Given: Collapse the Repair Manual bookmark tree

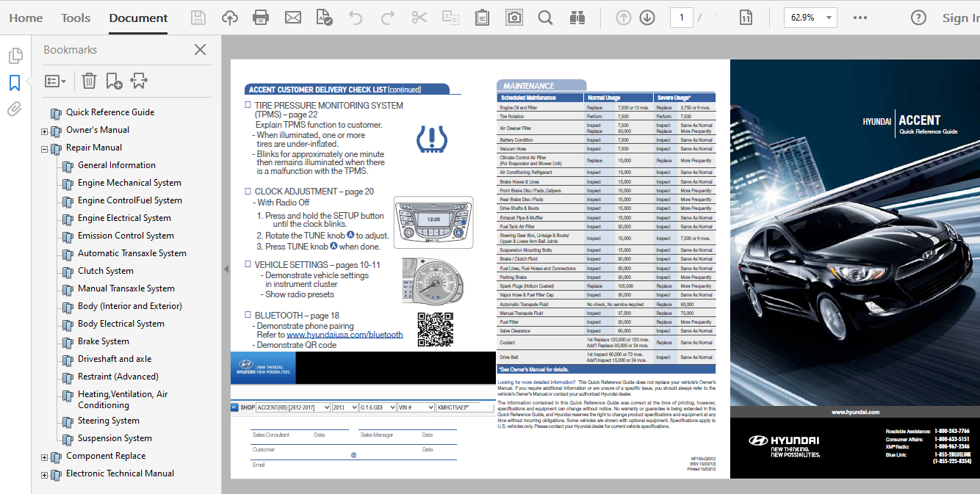Looking at the screenshot, I should (44, 149).
